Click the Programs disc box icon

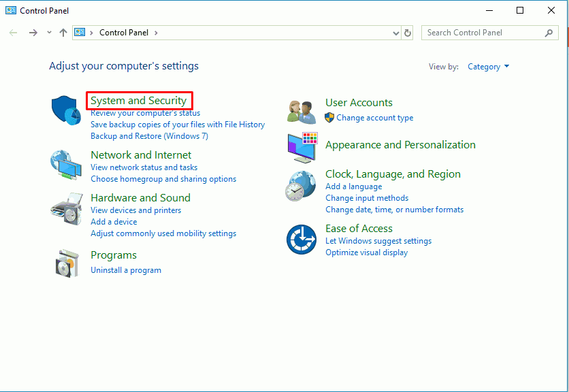[67, 263]
